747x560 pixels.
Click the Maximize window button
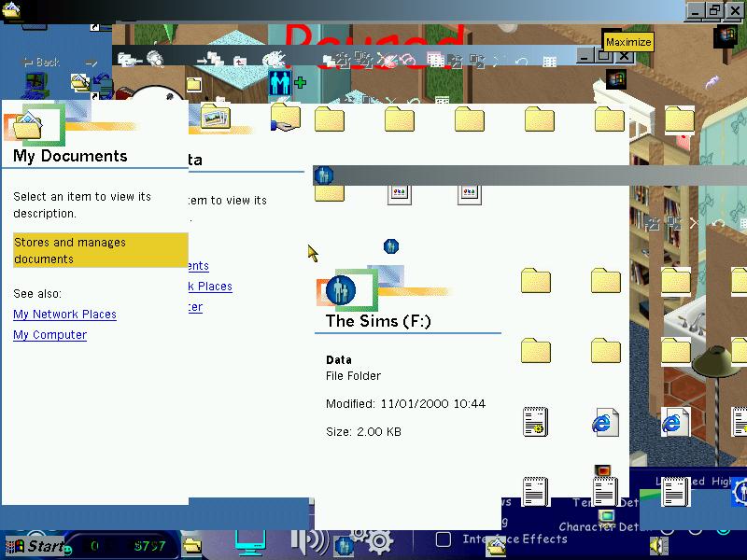click(x=603, y=58)
